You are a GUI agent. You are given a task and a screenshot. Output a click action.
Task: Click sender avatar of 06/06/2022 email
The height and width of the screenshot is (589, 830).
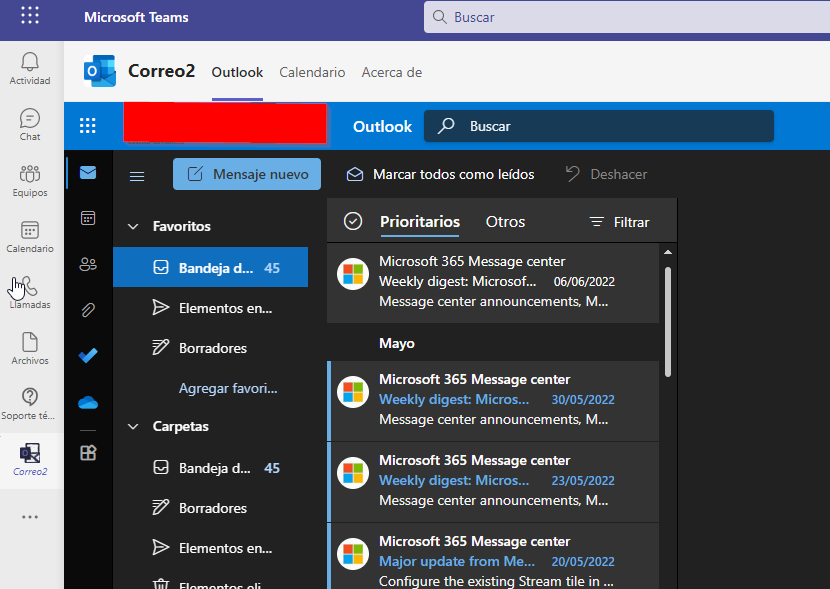pos(353,274)
